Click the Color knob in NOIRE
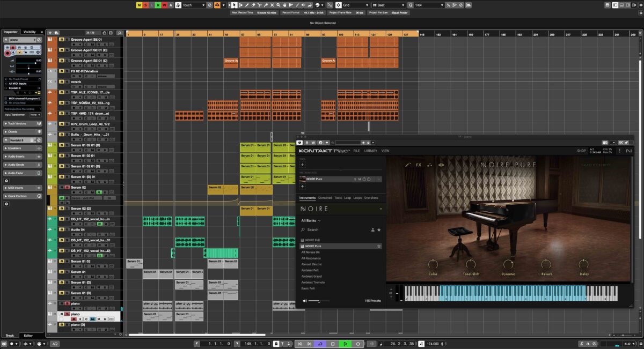The image size is (644, 349). tap(433, 264)
